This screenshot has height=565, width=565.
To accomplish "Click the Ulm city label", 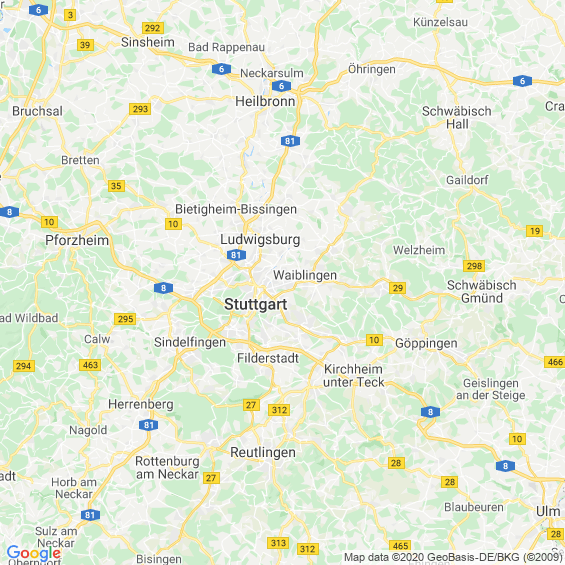I will (548, 511).
